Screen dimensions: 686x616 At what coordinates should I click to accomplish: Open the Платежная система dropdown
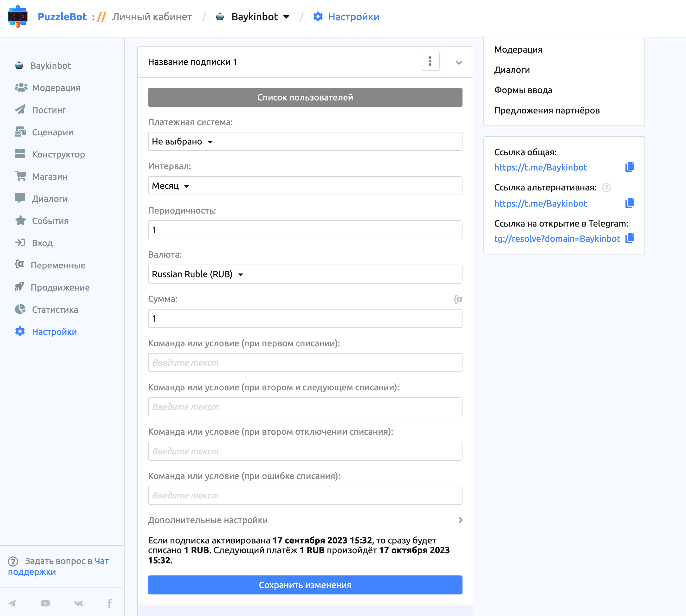[305, 141]
